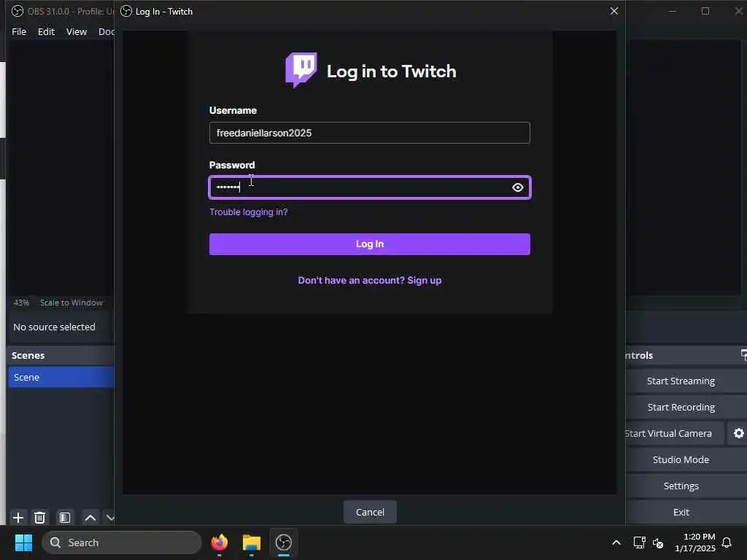
Task: Add a new scene with plus icon
Action: 18,517
